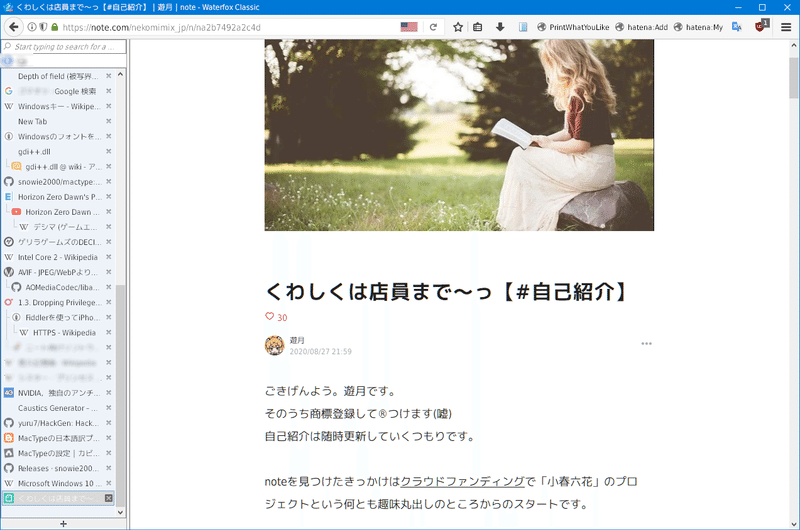The image size is (800, 530).
Task: Open the hamburger application menu
Action: pos(786,27)
